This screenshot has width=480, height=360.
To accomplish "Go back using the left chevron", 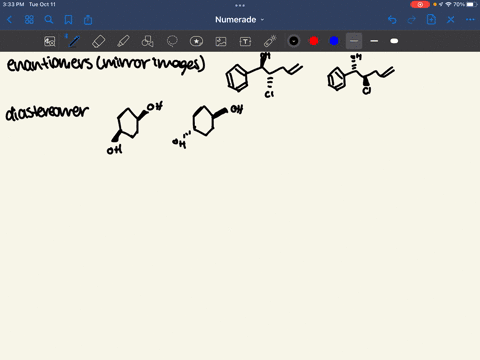I will pyautogui.click(x=9, y=20).
